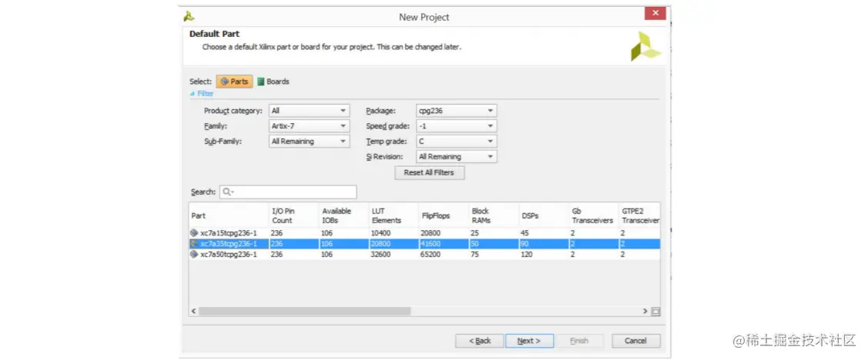Click the Boards board icon
The width and height of the screenshot is (868, 360).
[x=261, y=82]
